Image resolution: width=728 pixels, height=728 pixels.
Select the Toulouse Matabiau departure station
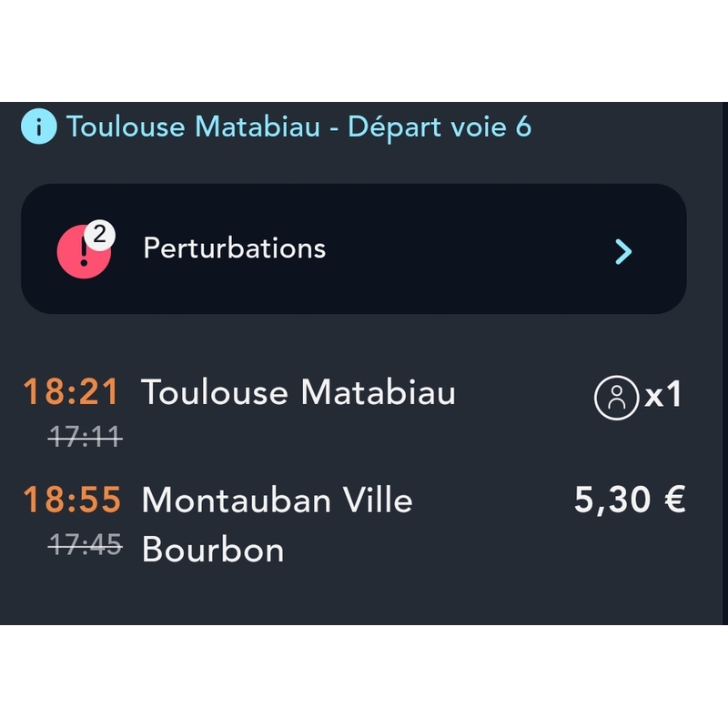coord(298,393)
